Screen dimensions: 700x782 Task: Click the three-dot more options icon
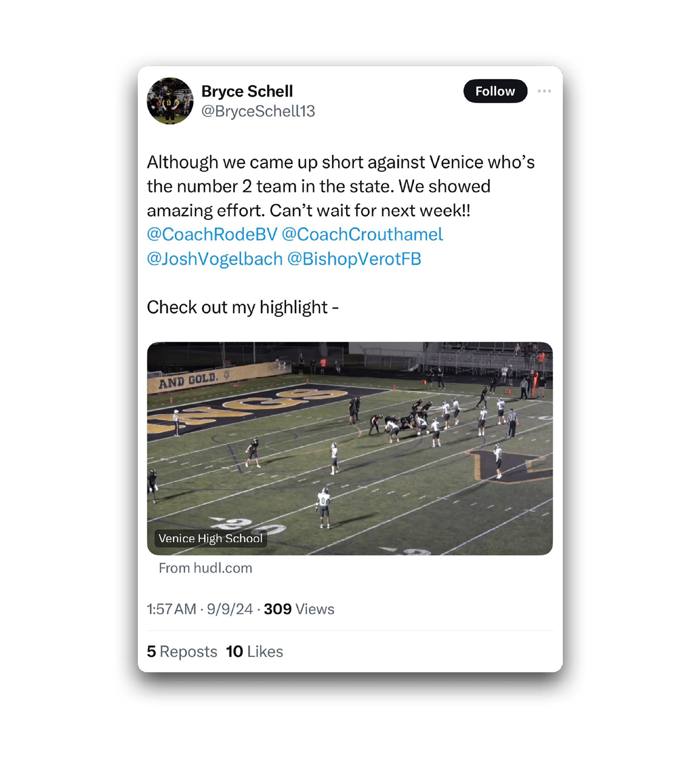[544, 91]
